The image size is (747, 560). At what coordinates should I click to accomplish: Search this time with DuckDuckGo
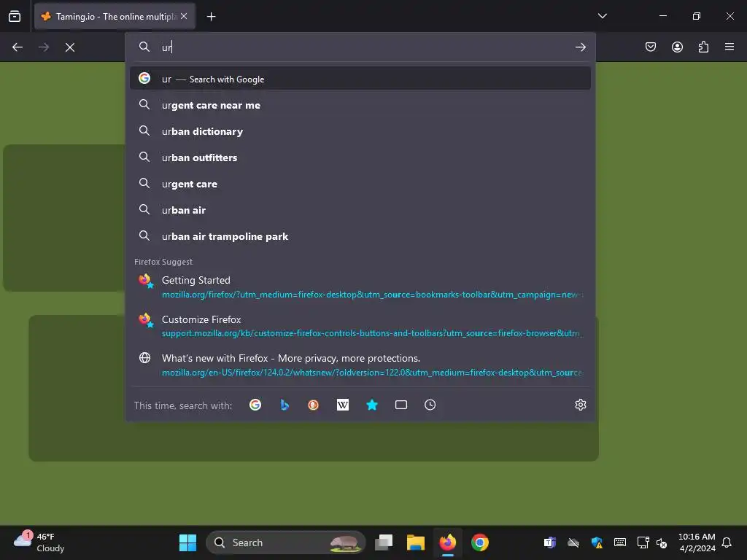[x=314, y=405]
